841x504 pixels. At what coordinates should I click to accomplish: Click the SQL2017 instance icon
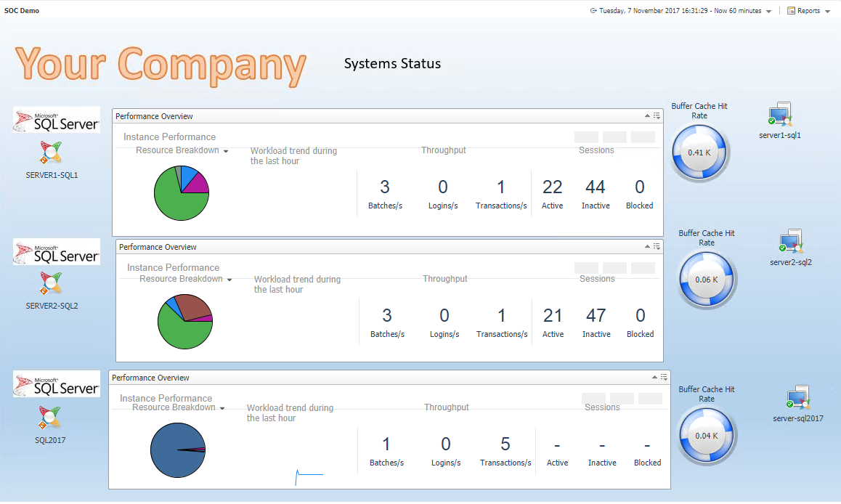click(x=51, y=418)
